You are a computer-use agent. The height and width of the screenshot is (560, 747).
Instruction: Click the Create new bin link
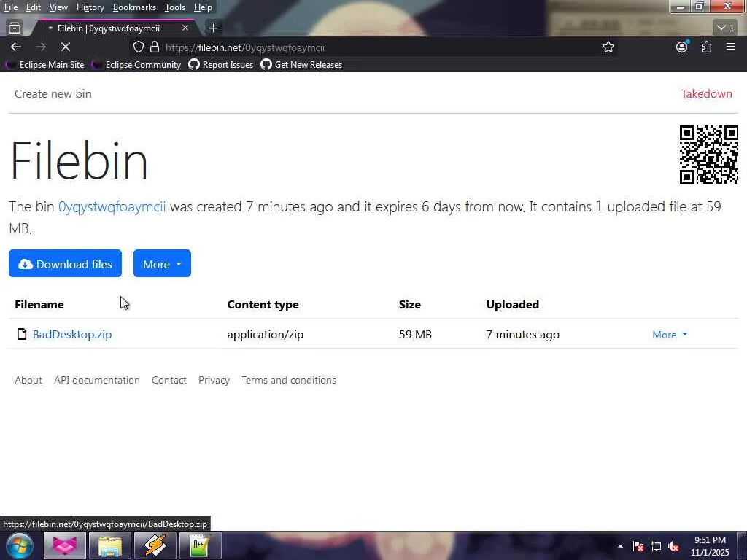pos(53,94)
